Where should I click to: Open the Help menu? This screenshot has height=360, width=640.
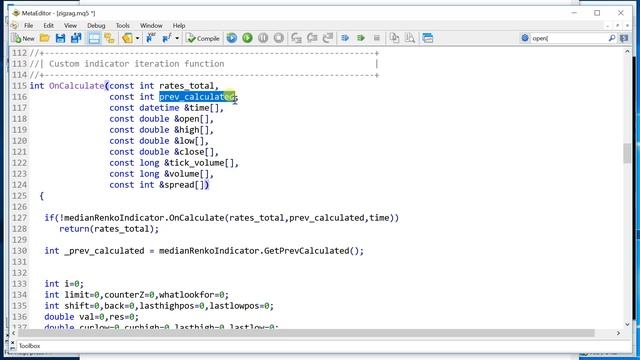[x=179, y=25]
